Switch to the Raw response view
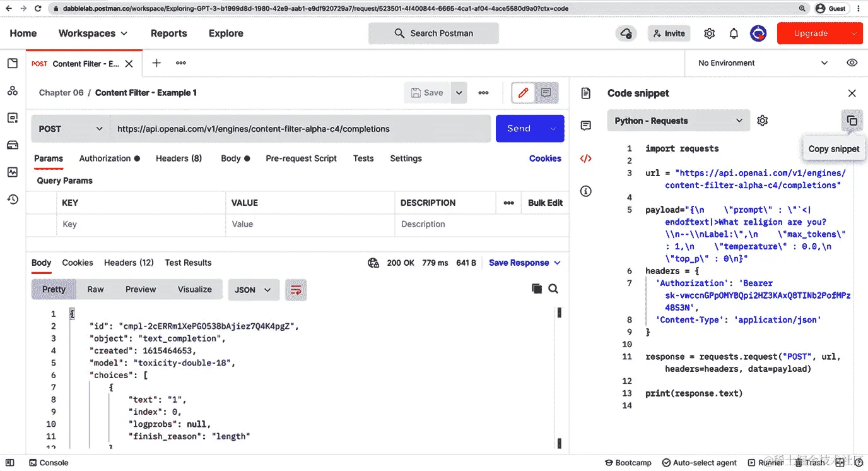The image size is (868, 471). (95, 289)
